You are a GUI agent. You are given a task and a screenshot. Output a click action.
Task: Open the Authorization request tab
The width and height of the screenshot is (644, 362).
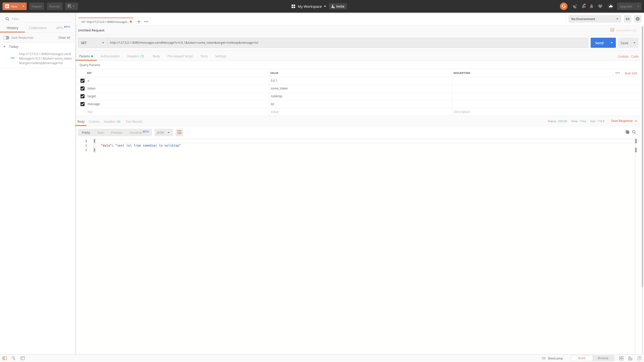[110, 56]
